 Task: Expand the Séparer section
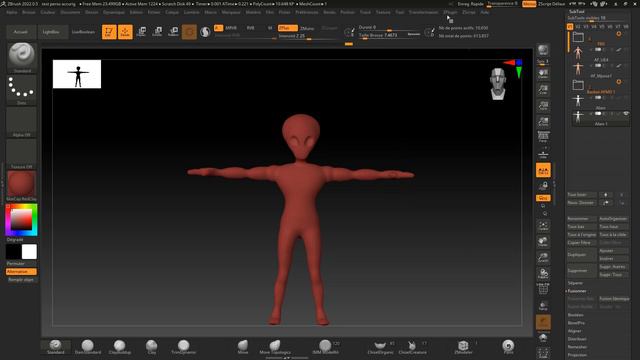click(575, 283)
